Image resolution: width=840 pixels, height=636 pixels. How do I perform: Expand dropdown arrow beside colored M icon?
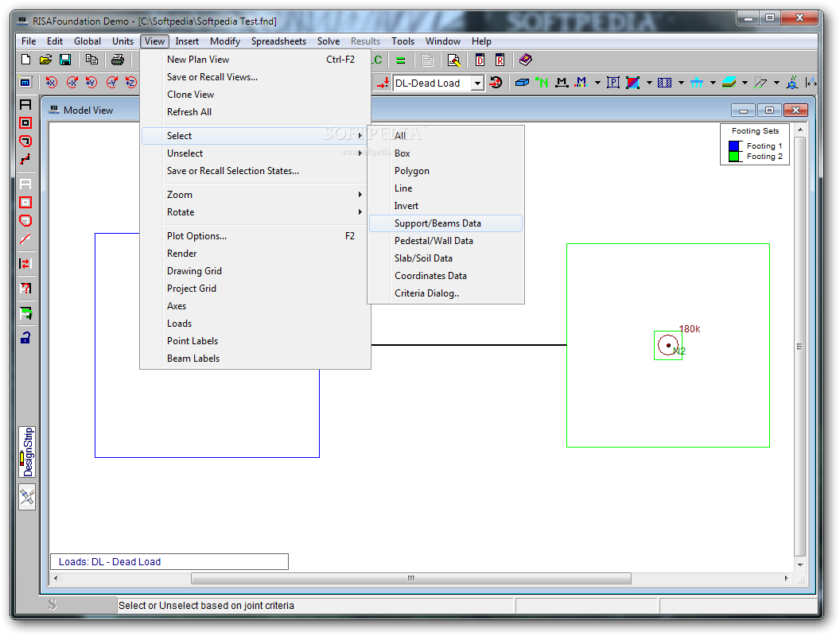(597, 83)
